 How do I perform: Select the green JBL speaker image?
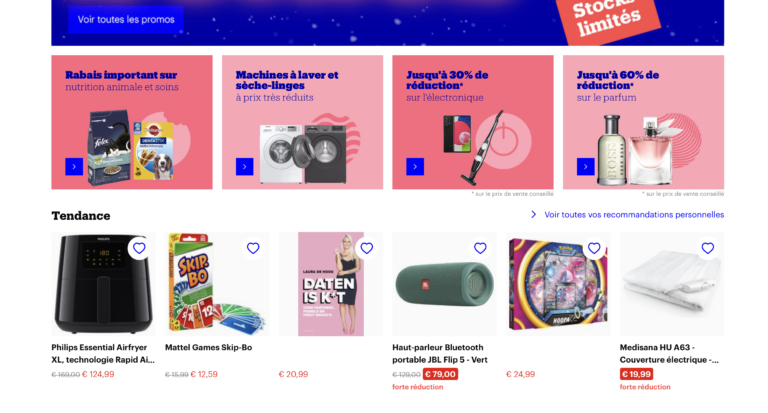coord(444,284)
